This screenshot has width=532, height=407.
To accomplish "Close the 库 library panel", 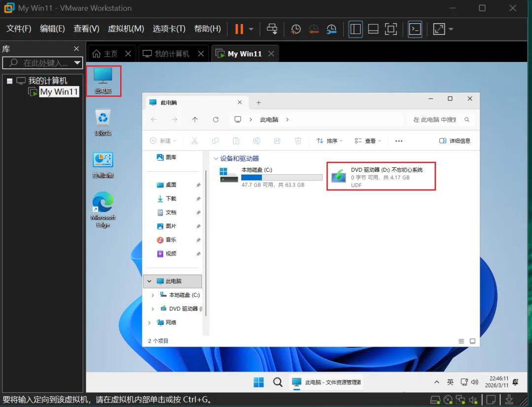I will (x=76, y=49).
